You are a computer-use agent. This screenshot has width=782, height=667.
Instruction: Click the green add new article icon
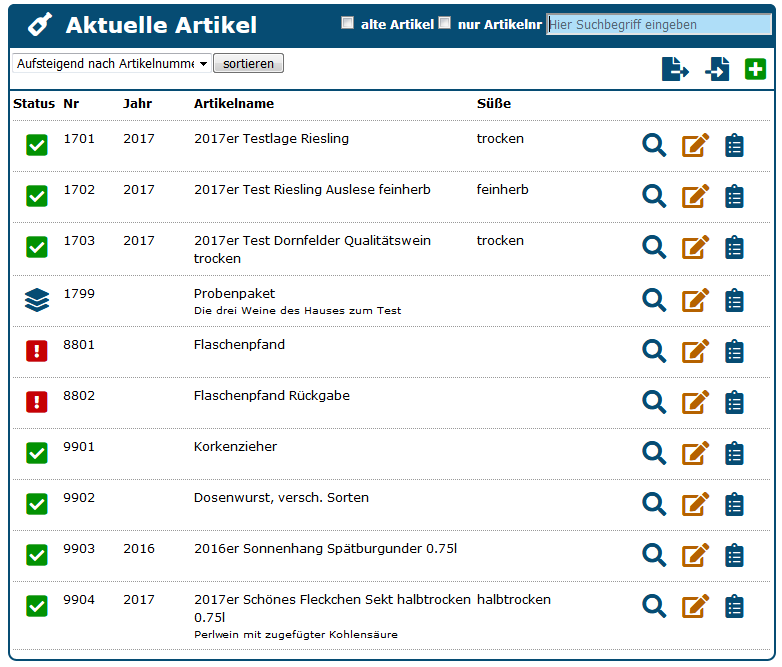pos(755,69)
